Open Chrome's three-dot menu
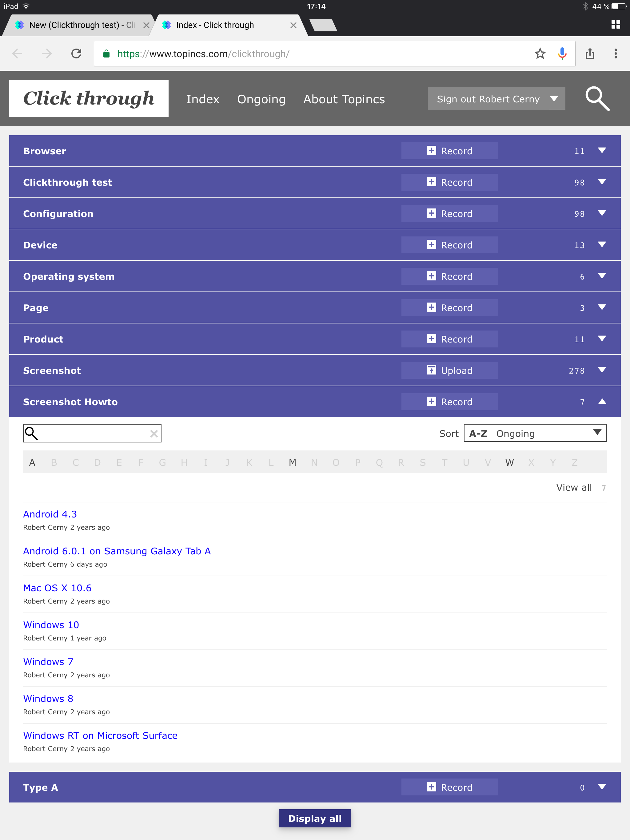630x840 pixels. [616, 53]
